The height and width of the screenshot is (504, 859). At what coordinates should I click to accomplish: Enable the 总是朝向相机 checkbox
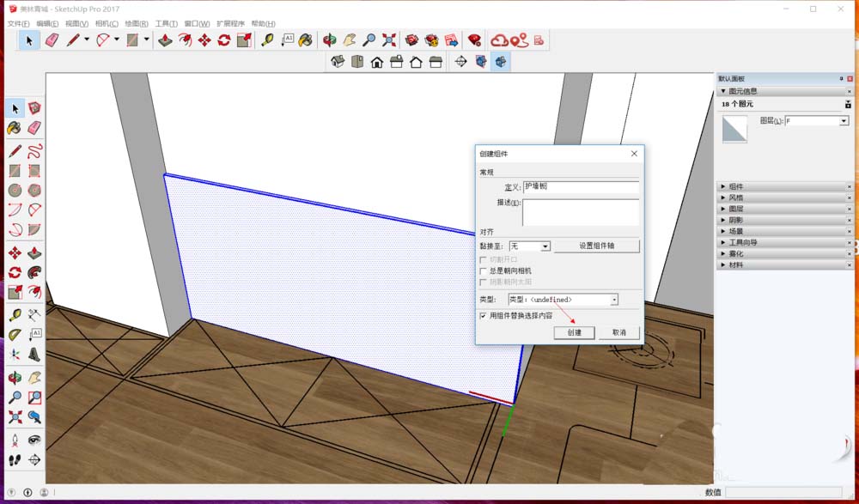click(x=484, y=270)
